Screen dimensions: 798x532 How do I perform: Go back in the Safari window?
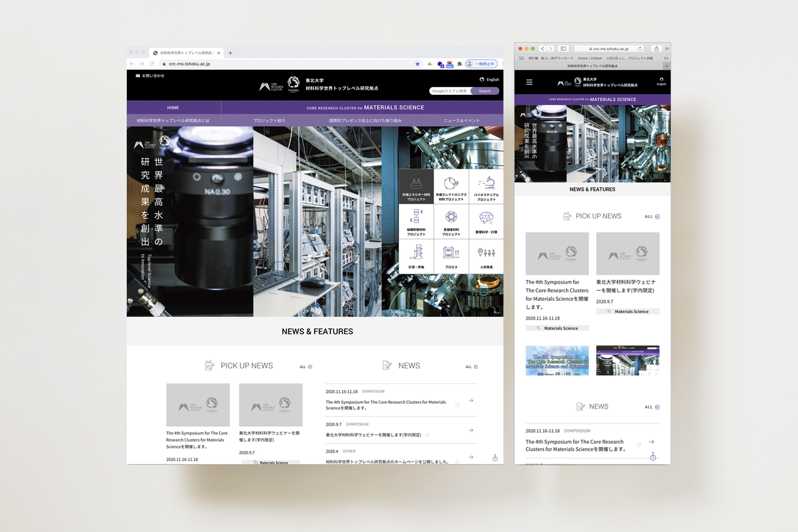[542, 49]
